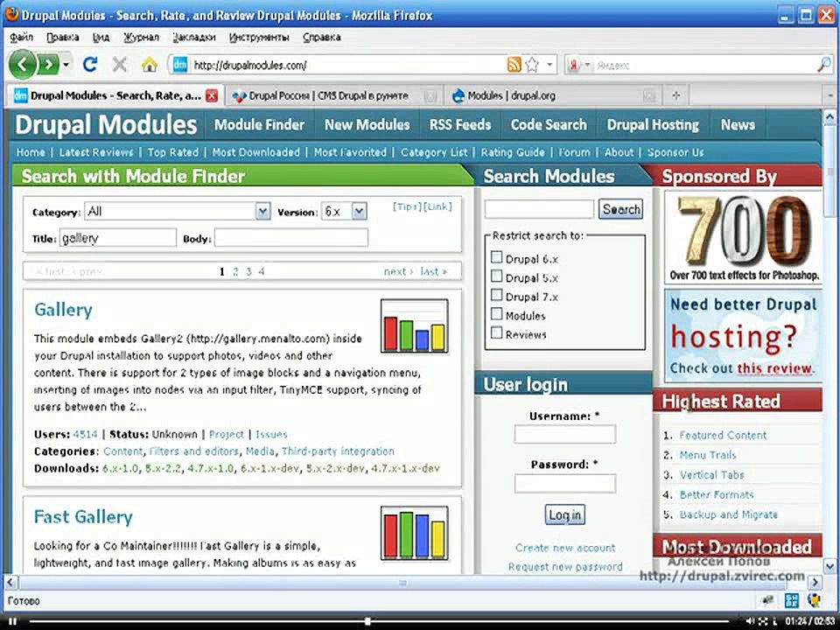Viewport: 840px width, 630px height.
Task: Mute the video with the volume icon
Action: point(750,621)
